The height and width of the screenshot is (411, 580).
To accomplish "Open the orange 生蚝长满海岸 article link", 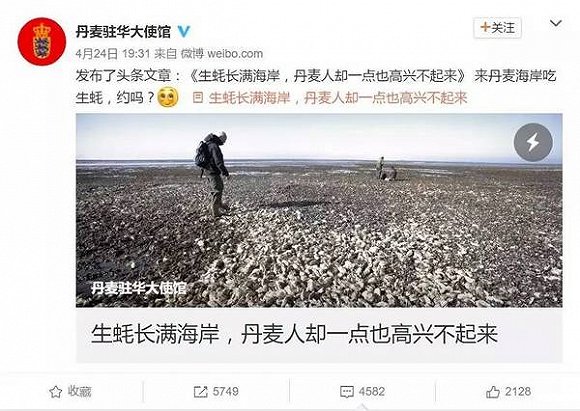I will point(338,98).
